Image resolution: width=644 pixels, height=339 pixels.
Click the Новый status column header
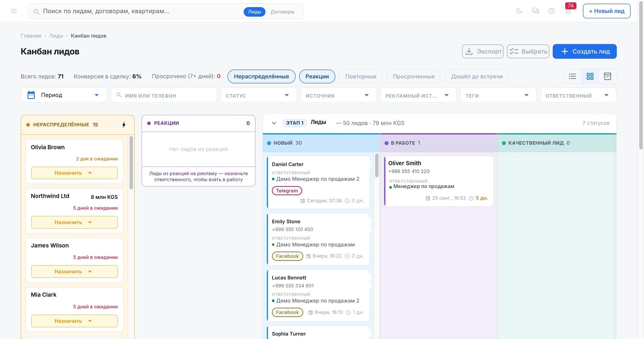[x=321, y=143]
